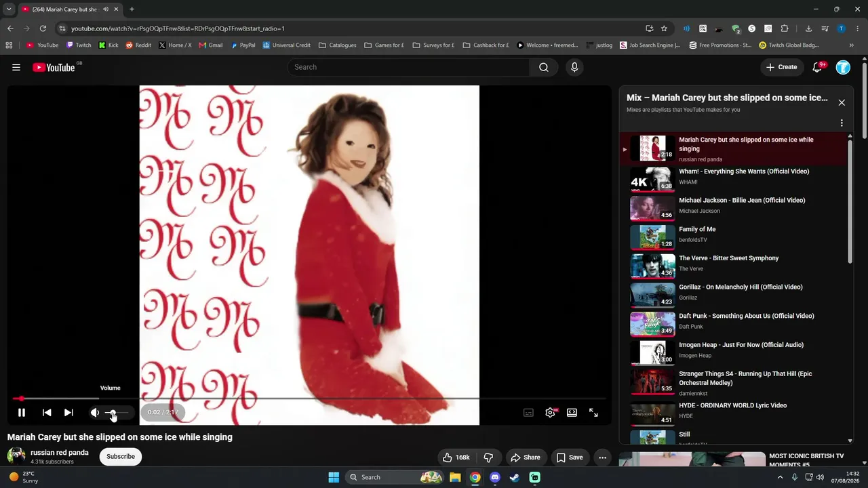Open the PayPal bookmark
Viewport: 868px width, 488px height.
tap(243, 45)
